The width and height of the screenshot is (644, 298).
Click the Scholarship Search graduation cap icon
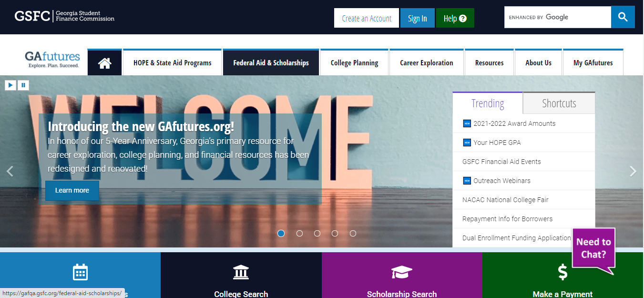click(401, 272)
